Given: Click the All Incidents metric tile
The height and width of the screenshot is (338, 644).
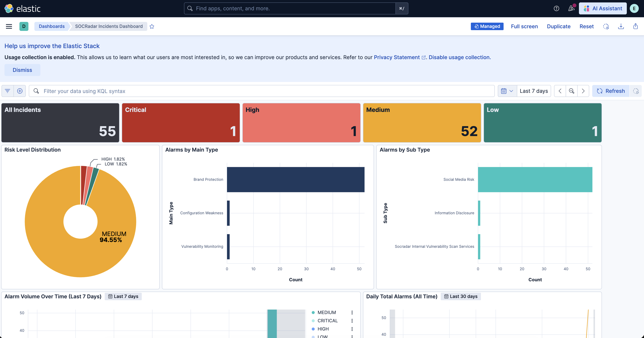Looking at the screenshot, I should point(60,123).
